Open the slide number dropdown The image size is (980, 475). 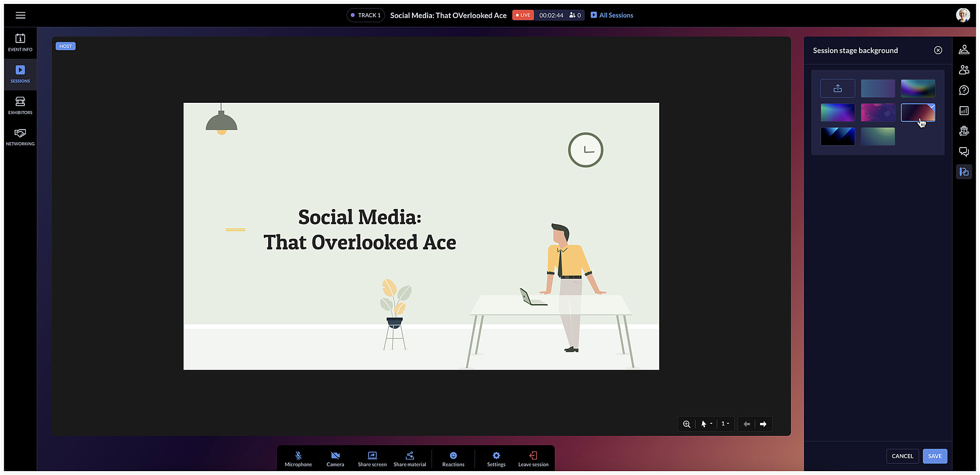point(725,424)
